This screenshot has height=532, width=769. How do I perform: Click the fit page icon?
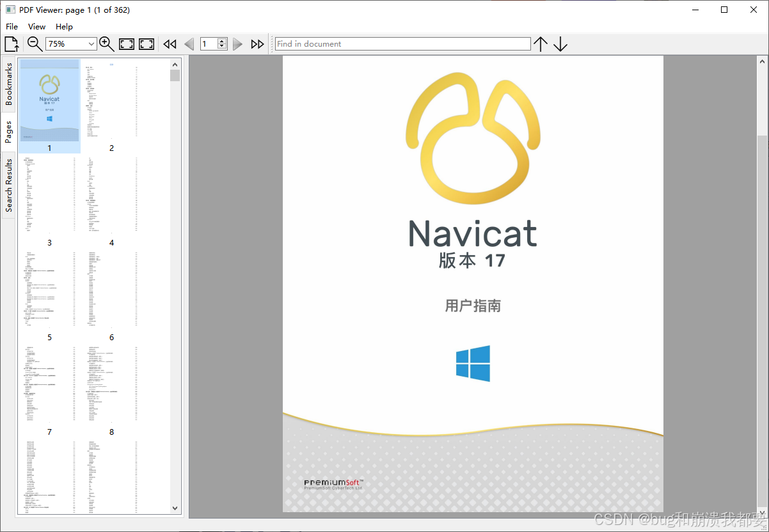147,44
